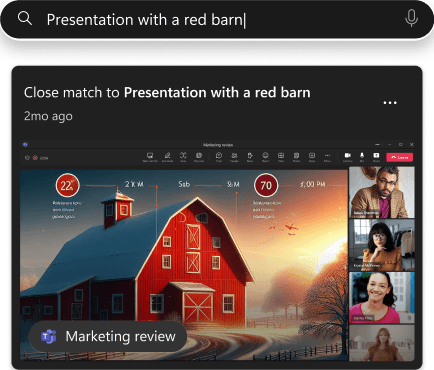Click the Annotate pen icon in the Teams toolbar
This screenshot has width=434, height=370.
[167, 157]
